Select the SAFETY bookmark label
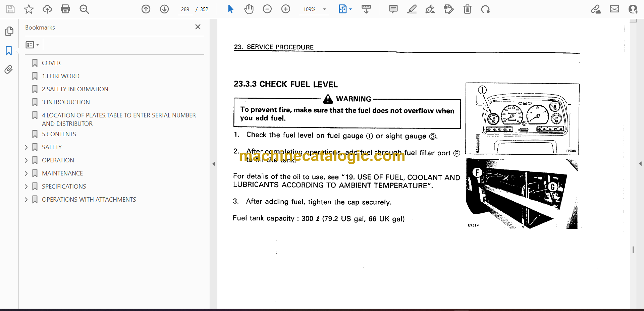This screenshot has width=644, height=311. click(x=52, y=147)
